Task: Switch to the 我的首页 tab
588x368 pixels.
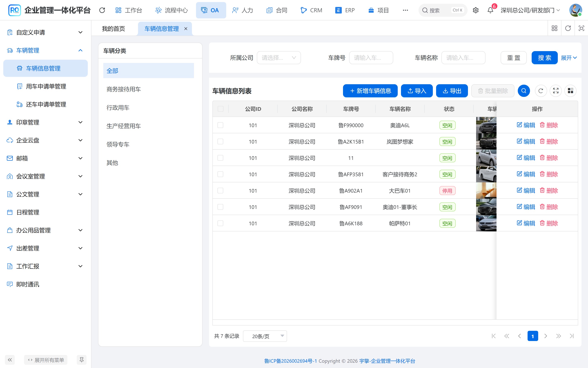Action: (114, 29)
